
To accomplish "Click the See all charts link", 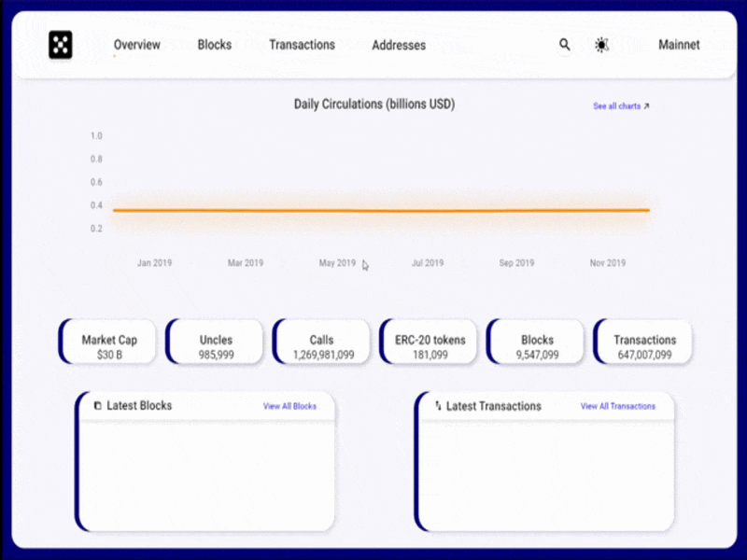I will pos(617,106).
